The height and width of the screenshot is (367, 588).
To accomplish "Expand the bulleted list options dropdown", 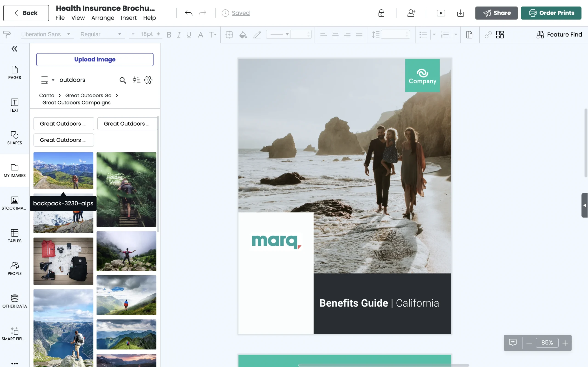I will pyautogui.click(x=434, y=34).
